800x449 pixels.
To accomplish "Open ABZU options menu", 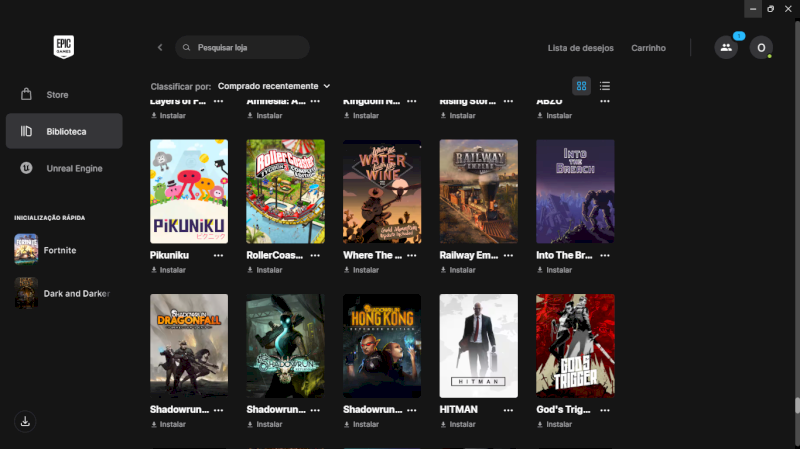I will click(605, 102).
